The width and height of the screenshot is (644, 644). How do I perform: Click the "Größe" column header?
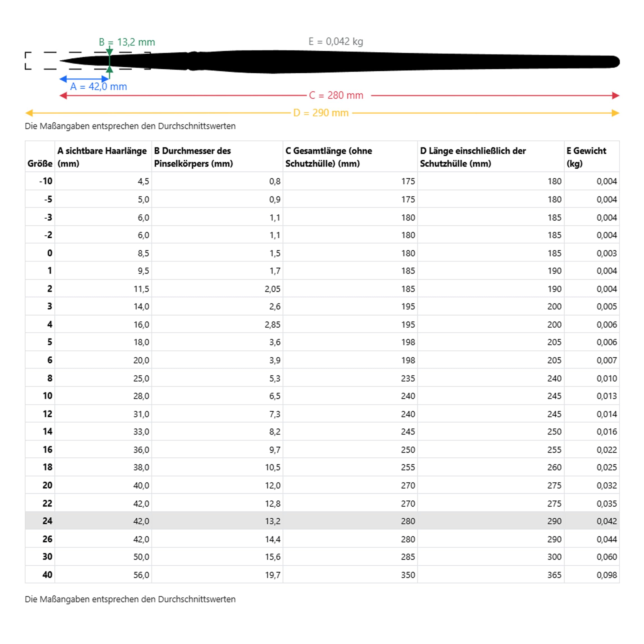[x=40, y=164]
